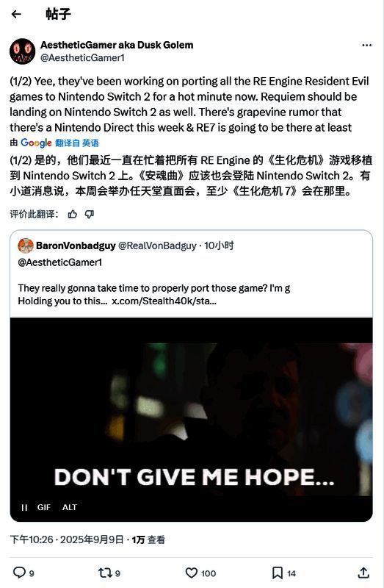Share the post via upload icon
The width and height of the screenshot is (384, 588).
click(363, 573)
